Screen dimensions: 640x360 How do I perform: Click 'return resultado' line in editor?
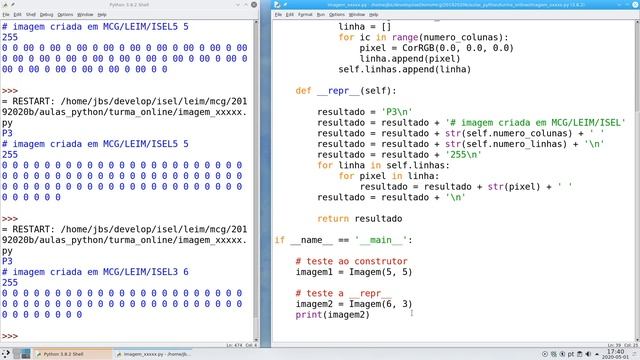(x=360, y=218)
